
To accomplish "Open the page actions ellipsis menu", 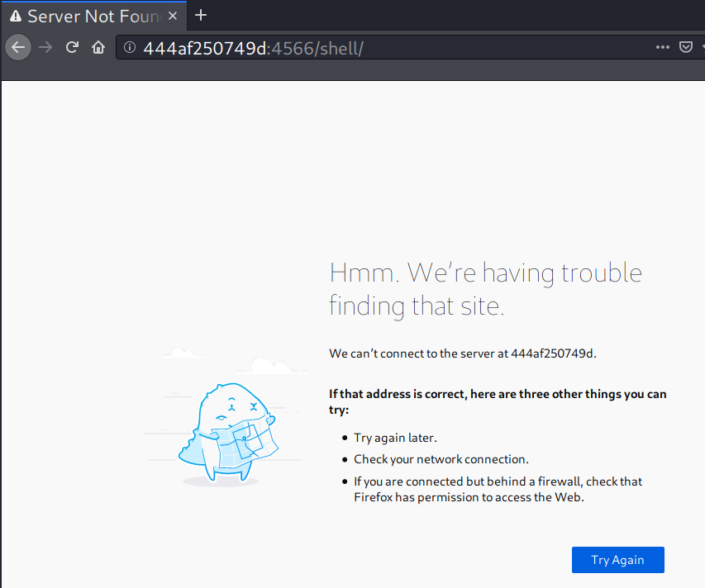I will tap(662, 48).
